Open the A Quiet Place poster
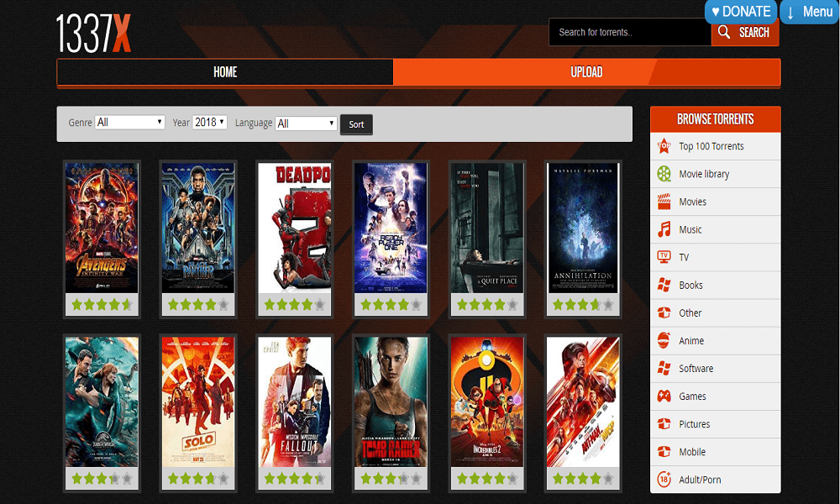 [487, 228]
